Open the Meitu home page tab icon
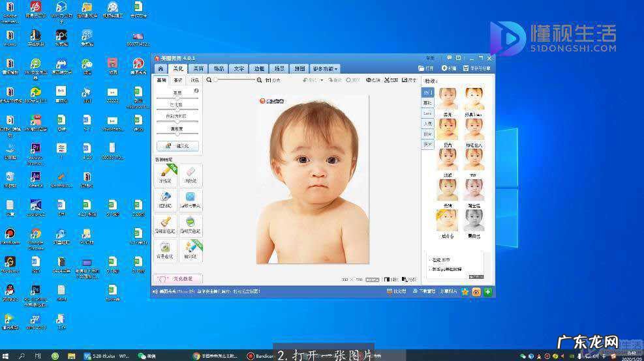 [x=161, y=68]
